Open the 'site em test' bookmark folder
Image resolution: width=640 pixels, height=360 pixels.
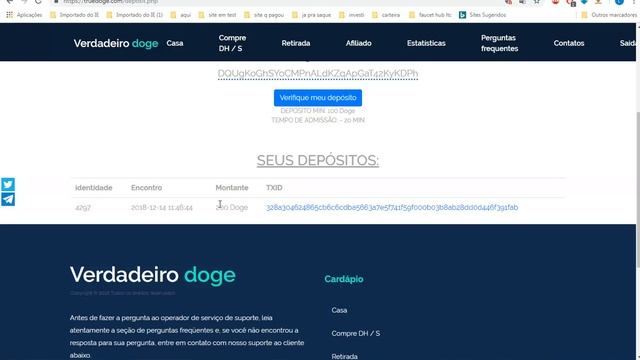coord(217,15)
